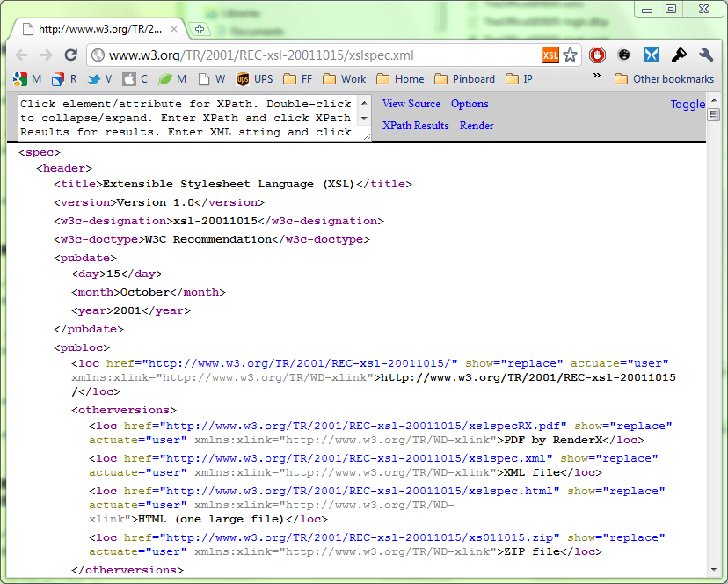Click Toggle to switch the panel state
The height and width of the screenshot is (584, 728).
click(688, 104)
